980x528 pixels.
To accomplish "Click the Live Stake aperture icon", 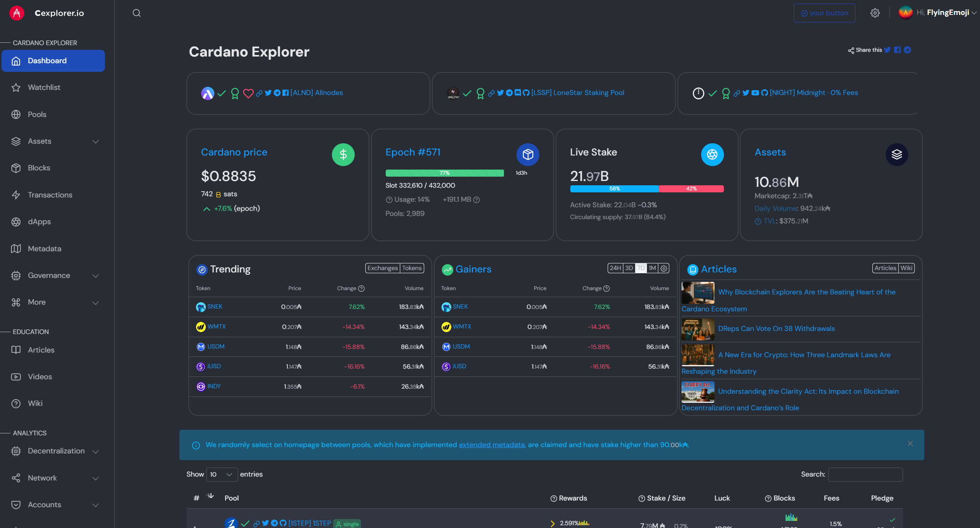I will coord(712,155).
